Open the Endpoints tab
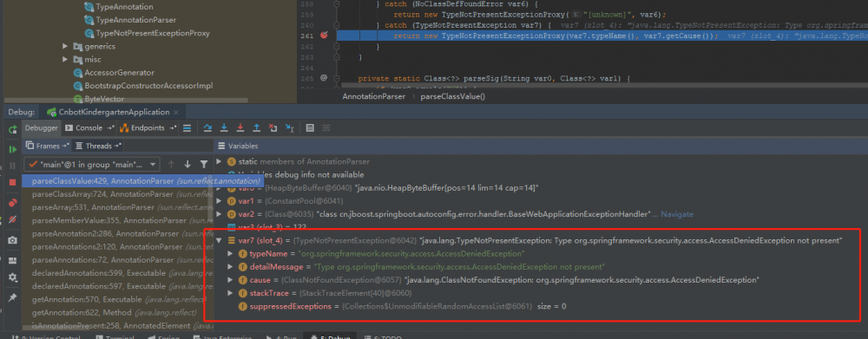Screen dimensions: 868x339 (148, 127)
